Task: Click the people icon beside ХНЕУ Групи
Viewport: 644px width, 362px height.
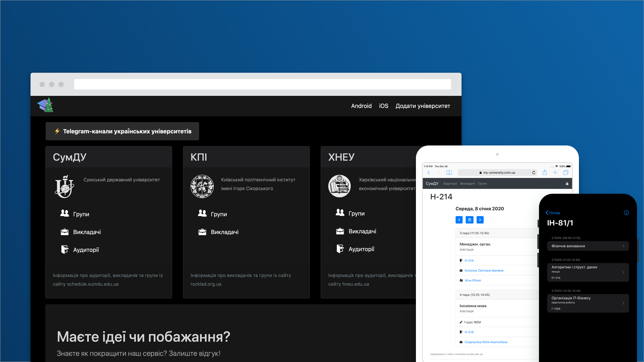Action: click(340, 213)
